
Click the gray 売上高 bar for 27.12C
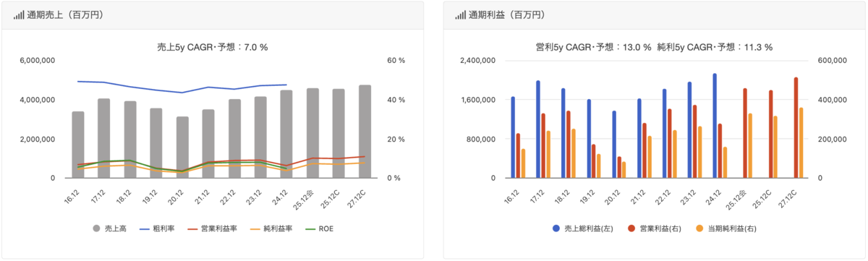coord(365,132)
